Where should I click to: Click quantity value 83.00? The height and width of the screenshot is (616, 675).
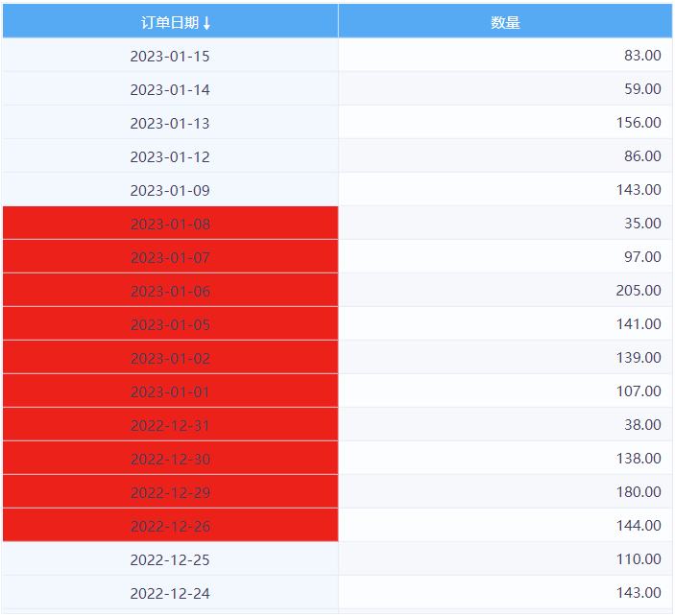coord(642,55)
